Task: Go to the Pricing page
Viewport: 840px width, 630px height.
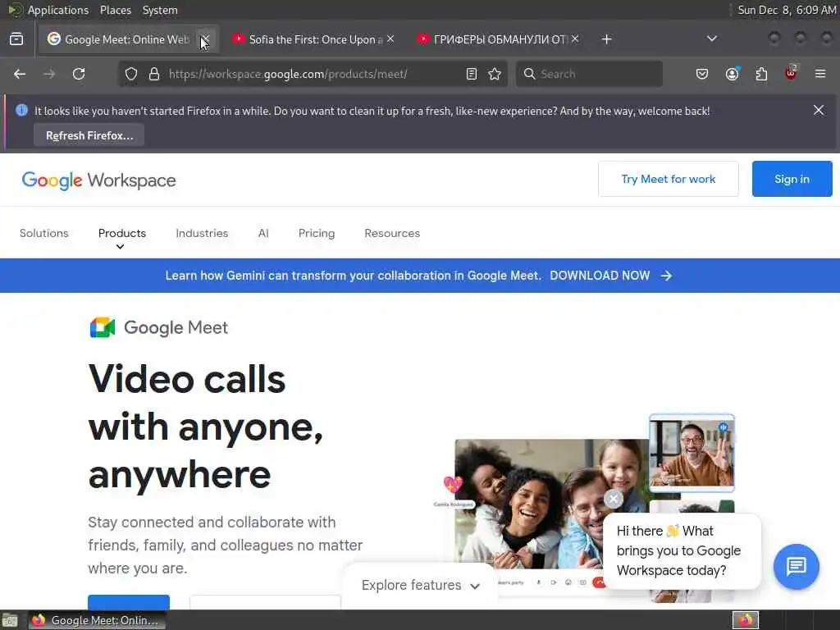Action: (x=317, y=233)
